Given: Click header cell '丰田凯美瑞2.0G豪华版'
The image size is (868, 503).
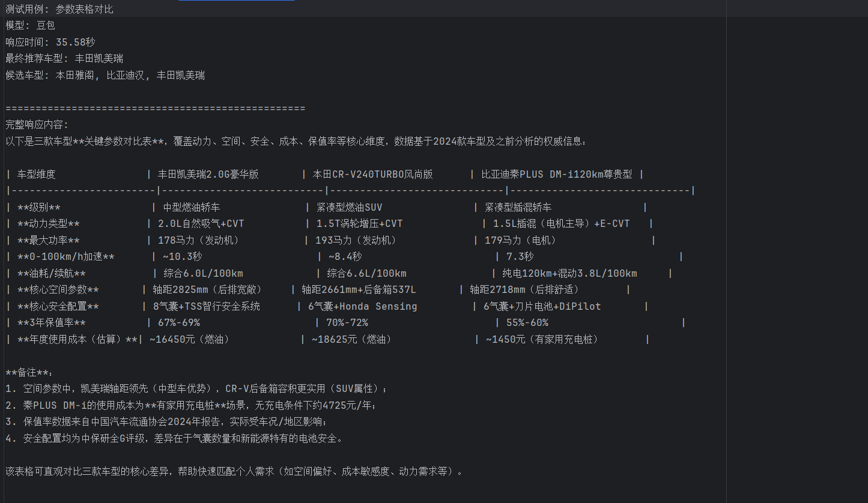Looking at the screenshot, I should point(208,174).
